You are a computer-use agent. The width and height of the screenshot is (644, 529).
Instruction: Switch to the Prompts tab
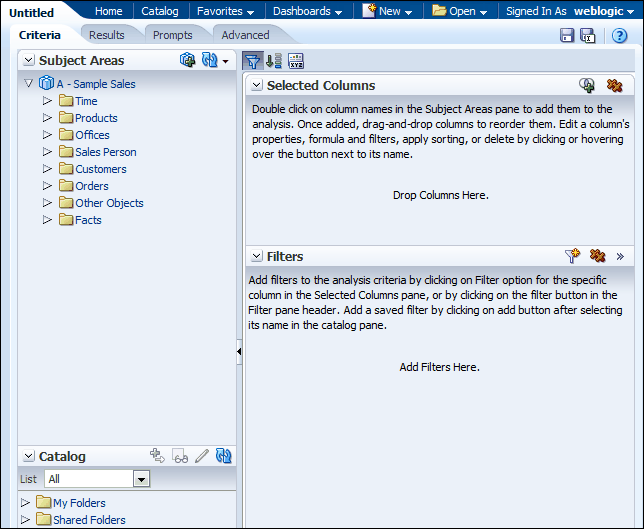pos(172,35)
